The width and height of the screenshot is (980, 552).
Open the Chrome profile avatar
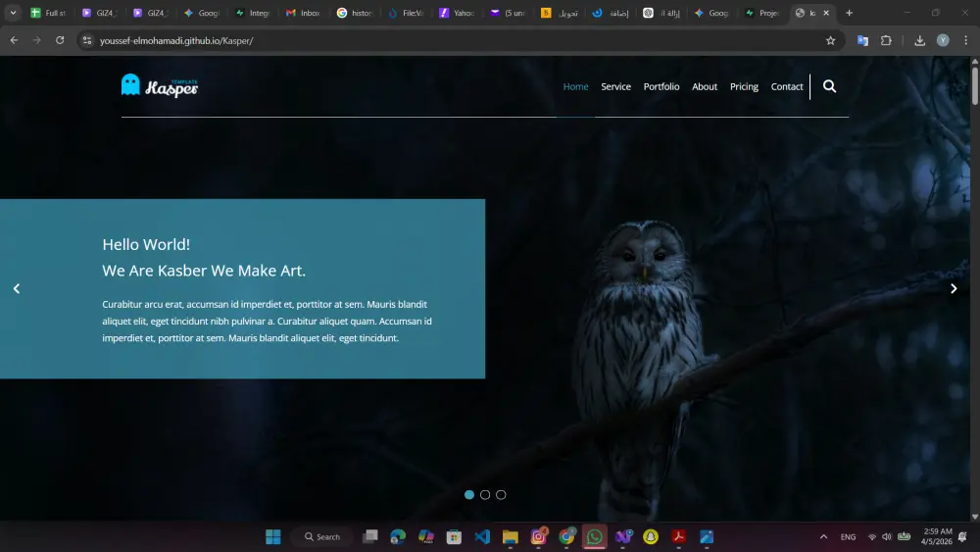coord(943,40)
